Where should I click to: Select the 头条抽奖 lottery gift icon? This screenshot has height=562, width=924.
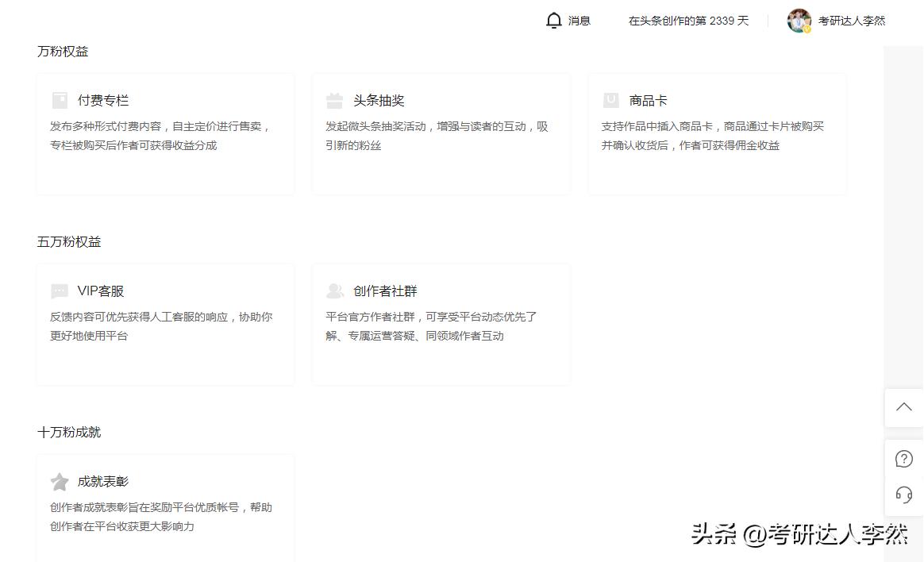334,100
